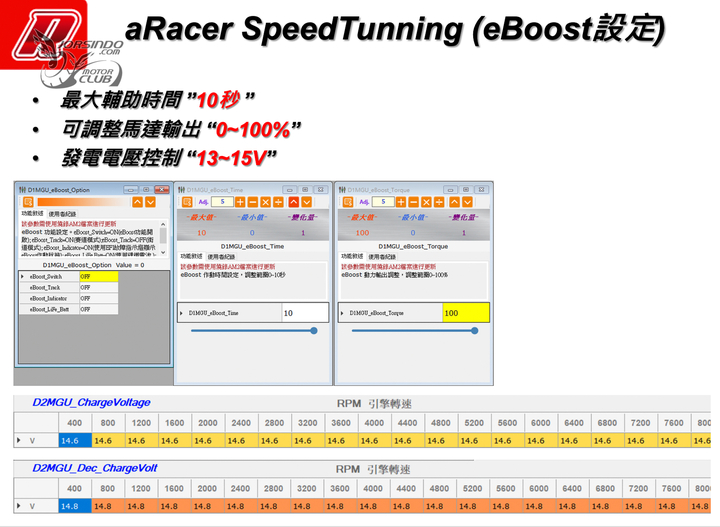Select ChargeVoltage 14.6 cell under 2000 RPM

[208, 441]
